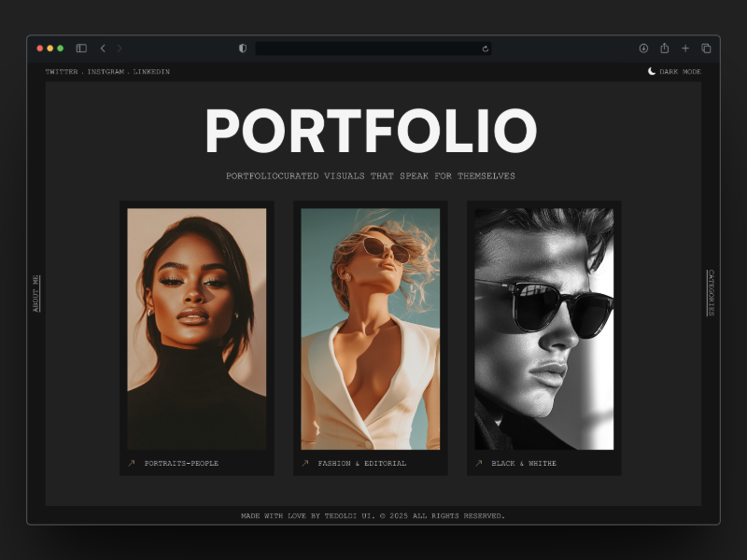The width and height of the screenshot is (747, 560).
Task: Reload the page via the refresh icon
Action: pyautogui.click(x=486, y=49)
